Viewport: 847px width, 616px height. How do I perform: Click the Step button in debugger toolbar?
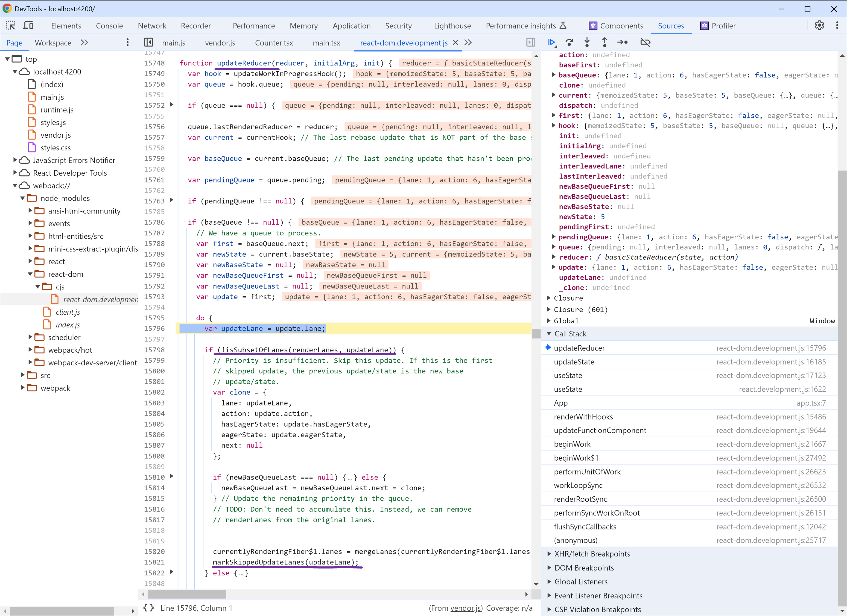point(622,43)
